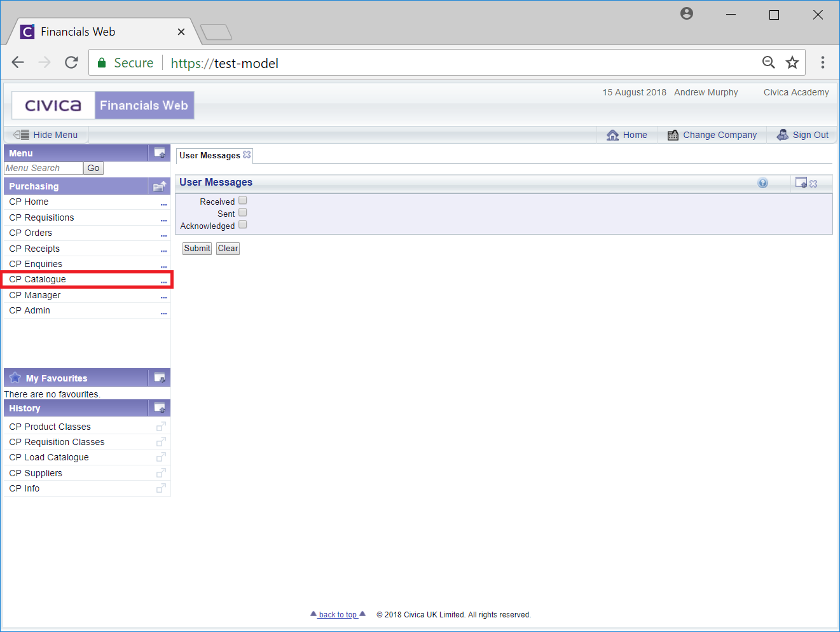Click the Chrome profile avatar icon

coord(687,13)
